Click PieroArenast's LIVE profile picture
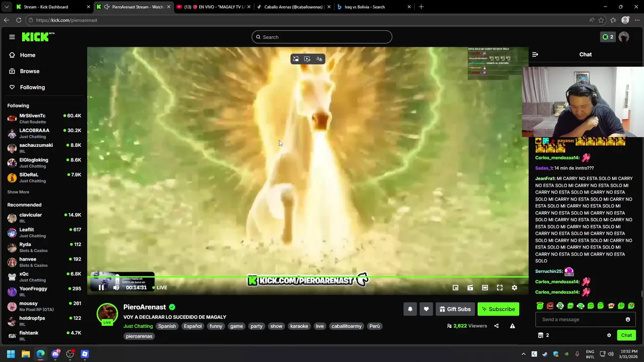This screenshot has height=362, width=644. (107, 314)
